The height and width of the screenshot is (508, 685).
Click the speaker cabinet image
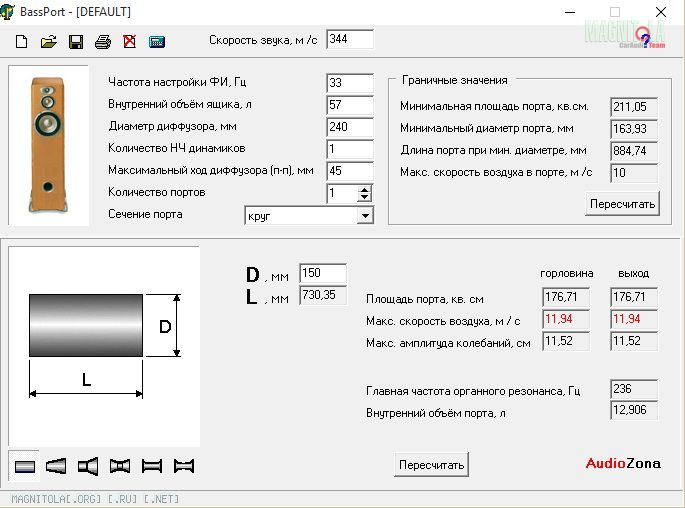(x=48, y=145)
